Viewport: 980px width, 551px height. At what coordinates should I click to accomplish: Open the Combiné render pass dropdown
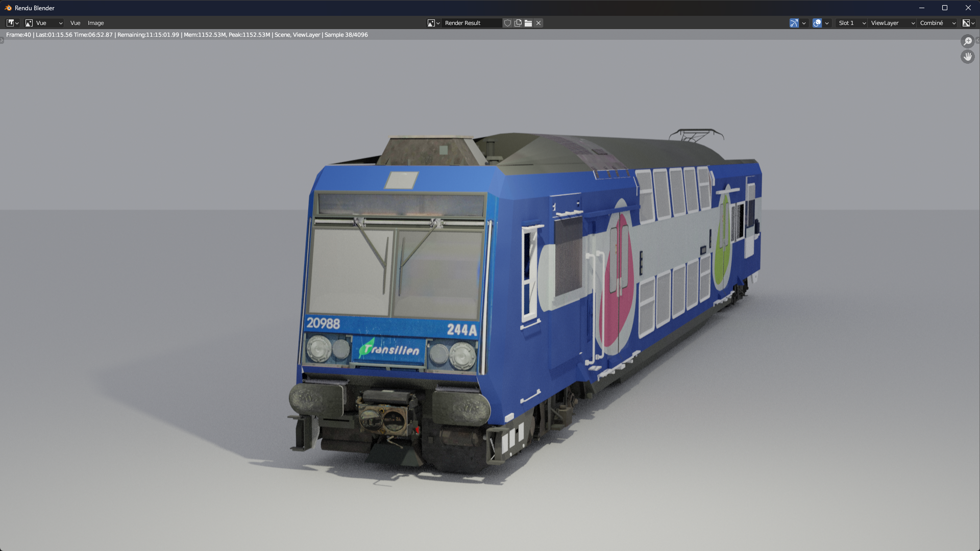(x=937, y=23)
